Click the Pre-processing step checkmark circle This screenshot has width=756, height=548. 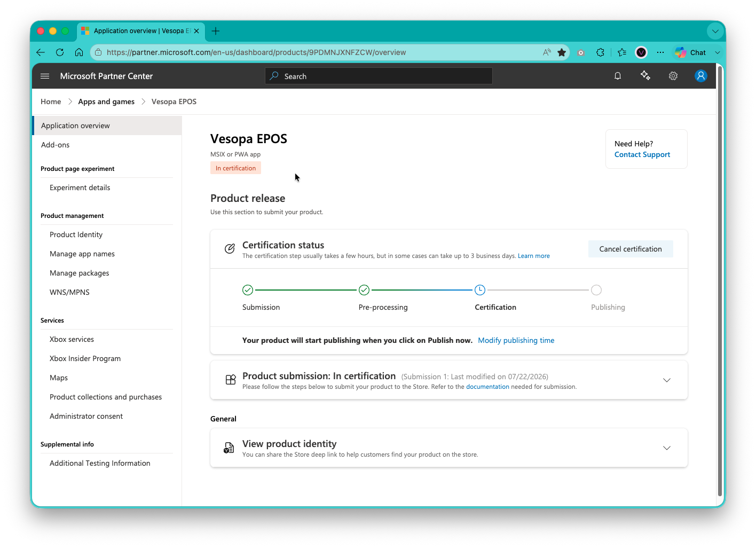coord(364,290)
